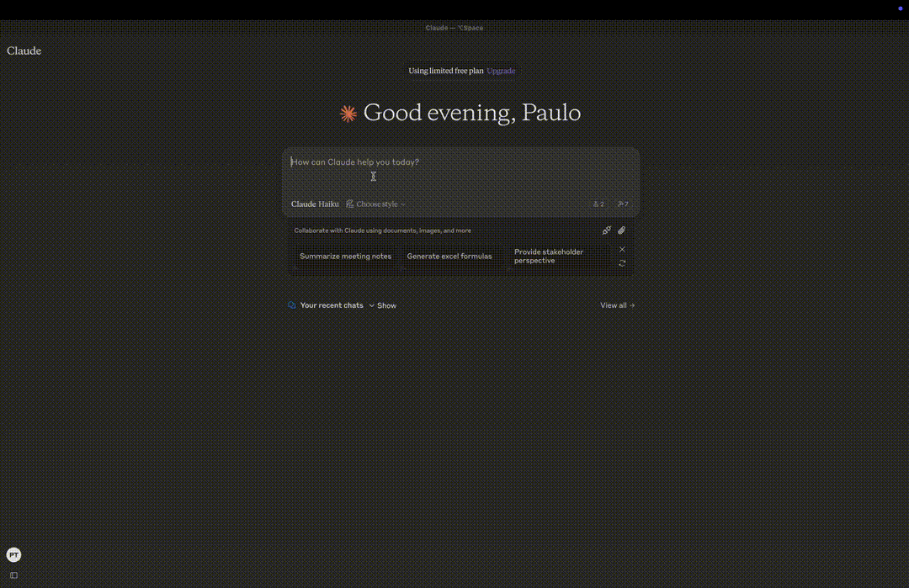
Task: Select the Summarize meeting notes prompt
Action: [x=345, y=256]
